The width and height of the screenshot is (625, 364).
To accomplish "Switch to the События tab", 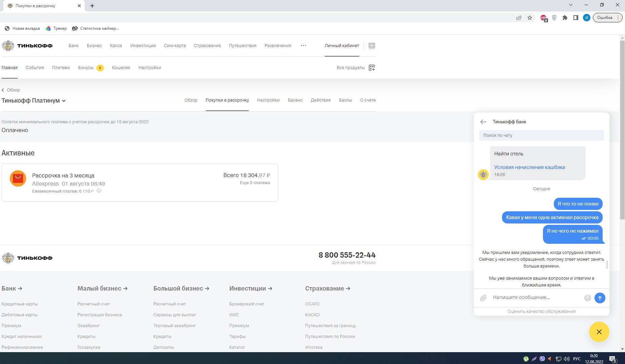I will 35,68.
